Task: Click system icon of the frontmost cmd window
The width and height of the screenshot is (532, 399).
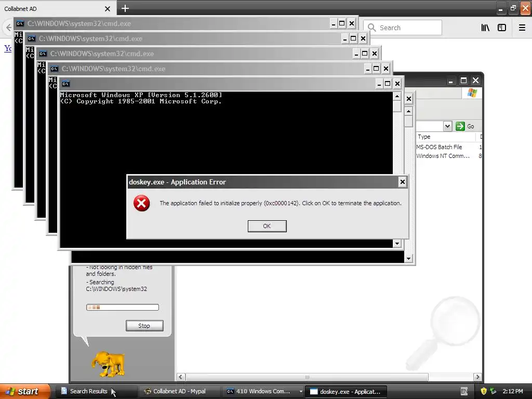Action: pyautogui.click(x=66, y=84)
